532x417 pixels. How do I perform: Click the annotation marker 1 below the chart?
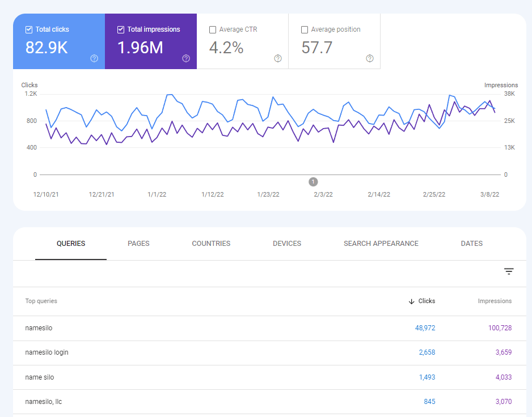313,182
